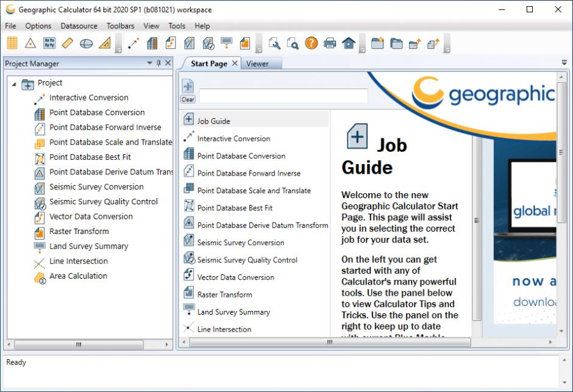
Task: Select Point Database Forward Inverse in Project tree
Action: (105, 127)
